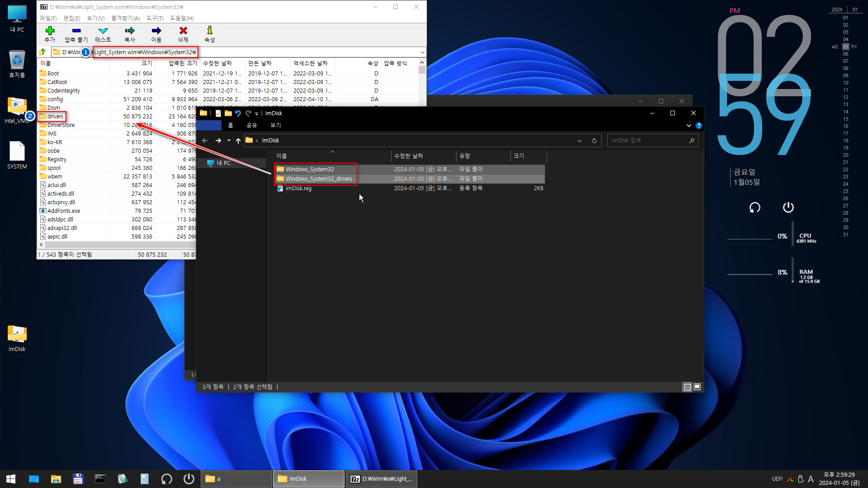Click the Explorer Forward arrow button
Screen dimensions: 868x488
pos(218,141)
